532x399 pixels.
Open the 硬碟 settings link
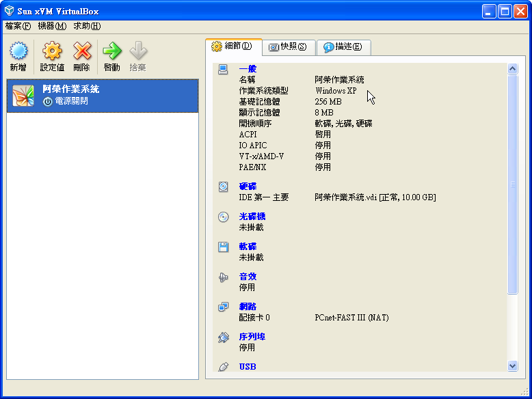tap(248, 187)
